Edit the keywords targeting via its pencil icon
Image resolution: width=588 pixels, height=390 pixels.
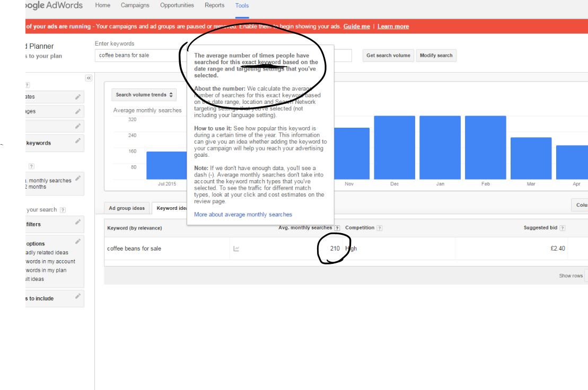click(77, 141)
